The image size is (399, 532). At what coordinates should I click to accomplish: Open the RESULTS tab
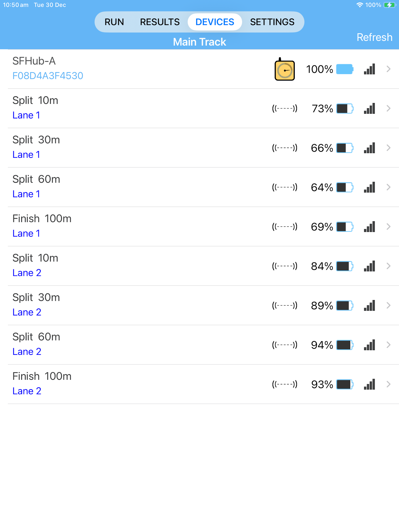click(x=160, y=22)
